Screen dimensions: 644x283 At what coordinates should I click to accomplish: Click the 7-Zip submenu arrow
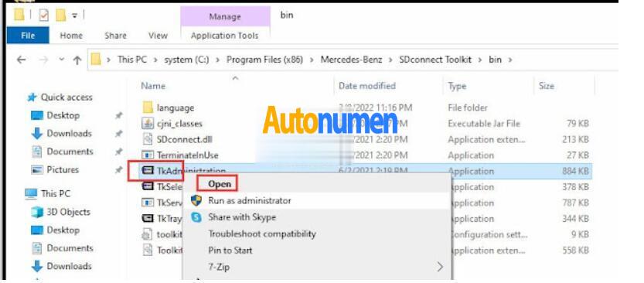(x=440, y=267)
